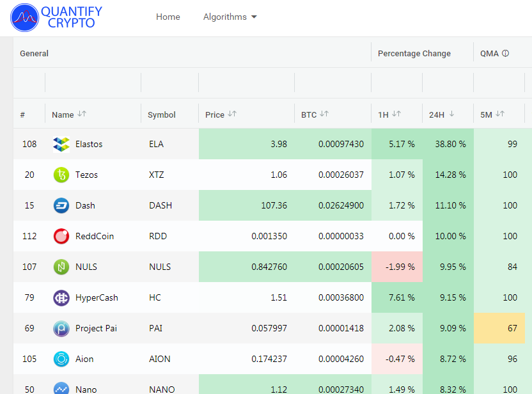Click the QMA info icon
This screenshot has width=532, height=394.
point(506,53)
